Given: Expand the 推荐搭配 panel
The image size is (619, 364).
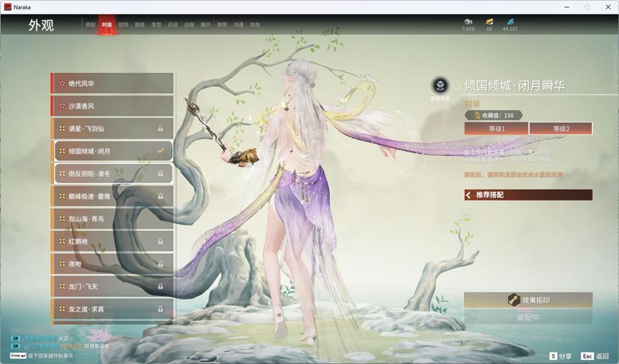Looking at the screenshot, I should point(528,195).
